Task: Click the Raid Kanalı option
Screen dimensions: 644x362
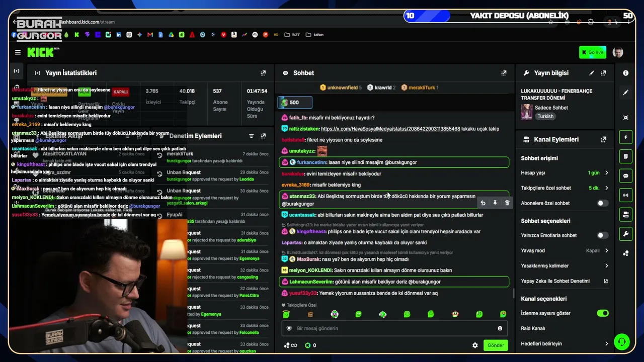Action: (533, 329)
